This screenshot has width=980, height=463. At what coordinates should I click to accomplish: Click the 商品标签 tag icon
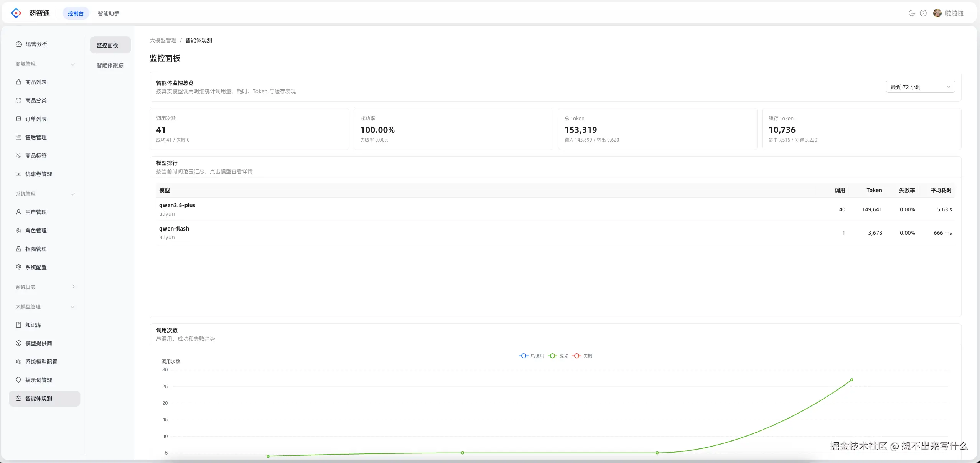coord(18,156)
